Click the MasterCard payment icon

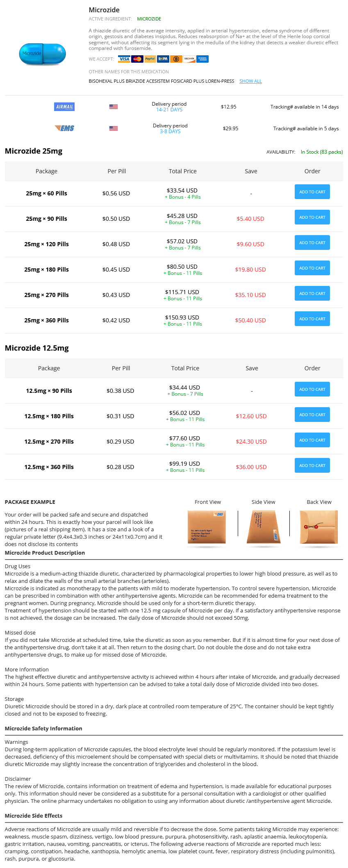[x=137, y=59]
